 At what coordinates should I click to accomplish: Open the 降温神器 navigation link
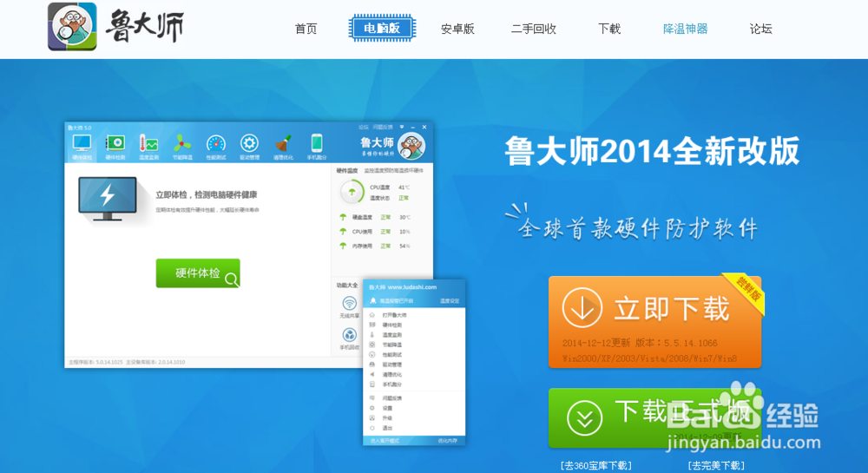pos(686,29)
